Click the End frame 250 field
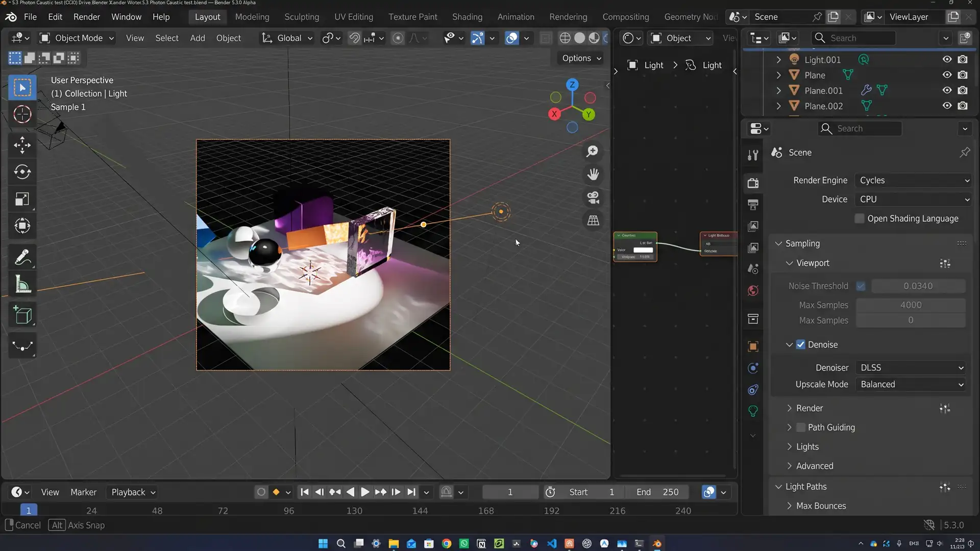This screenshot has height=551, width=980. tap(657, 492)
